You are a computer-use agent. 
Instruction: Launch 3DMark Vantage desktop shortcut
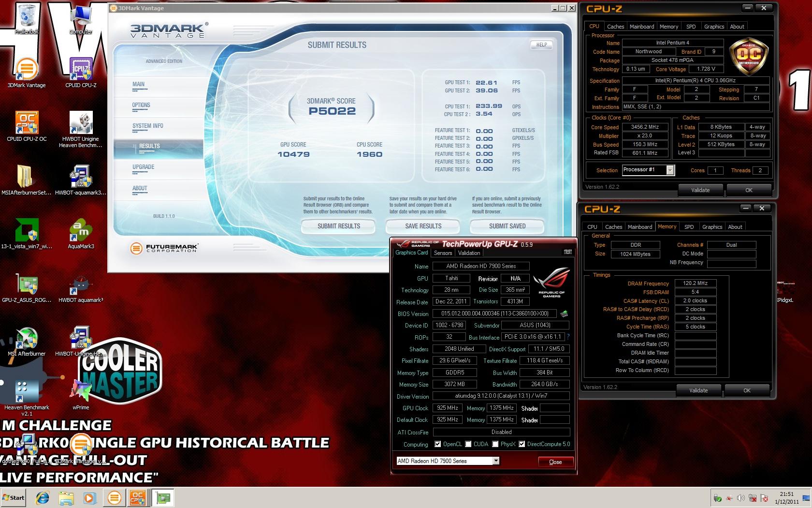tap(27, 73)
